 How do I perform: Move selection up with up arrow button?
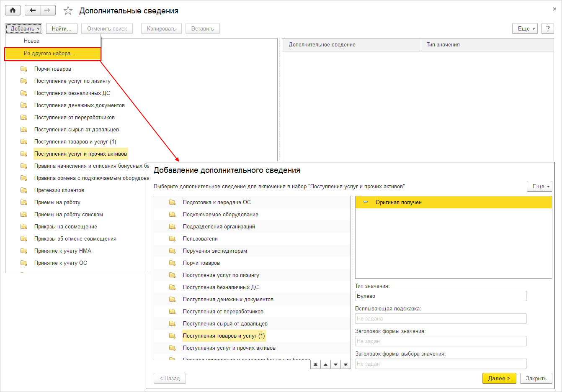click(325, 364)
